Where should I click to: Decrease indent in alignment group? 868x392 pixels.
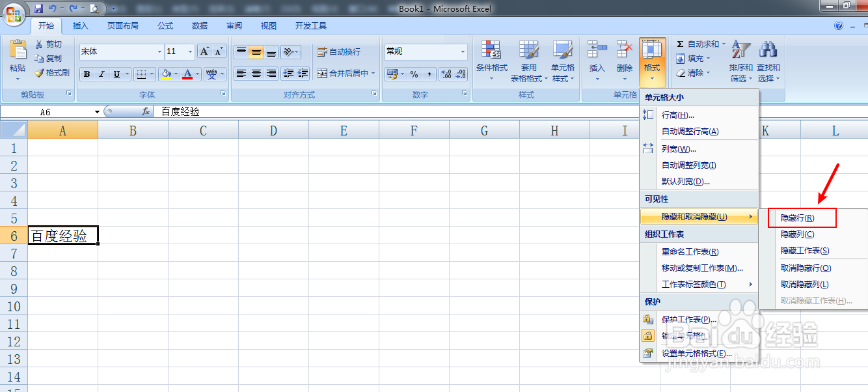click(x=289, y=74)
